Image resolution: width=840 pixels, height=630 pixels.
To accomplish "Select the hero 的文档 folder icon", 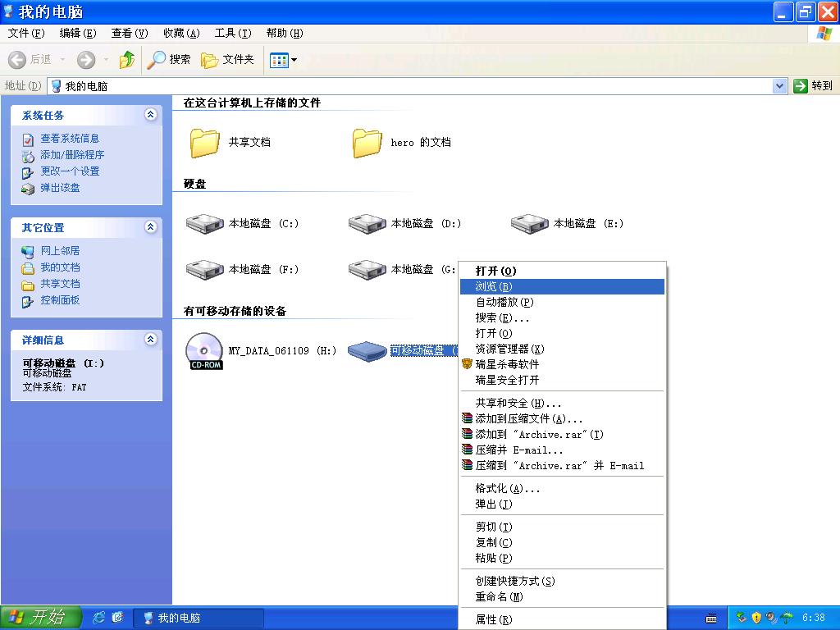I will pos(367,143).
